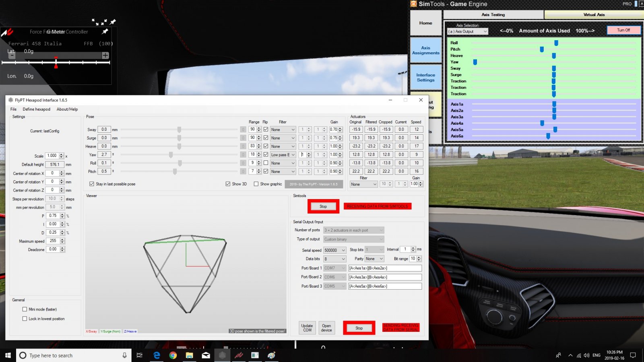The image size is (644, 362).
Task: Click the plus icon on the Lat. bar
Action: point(105,56)
